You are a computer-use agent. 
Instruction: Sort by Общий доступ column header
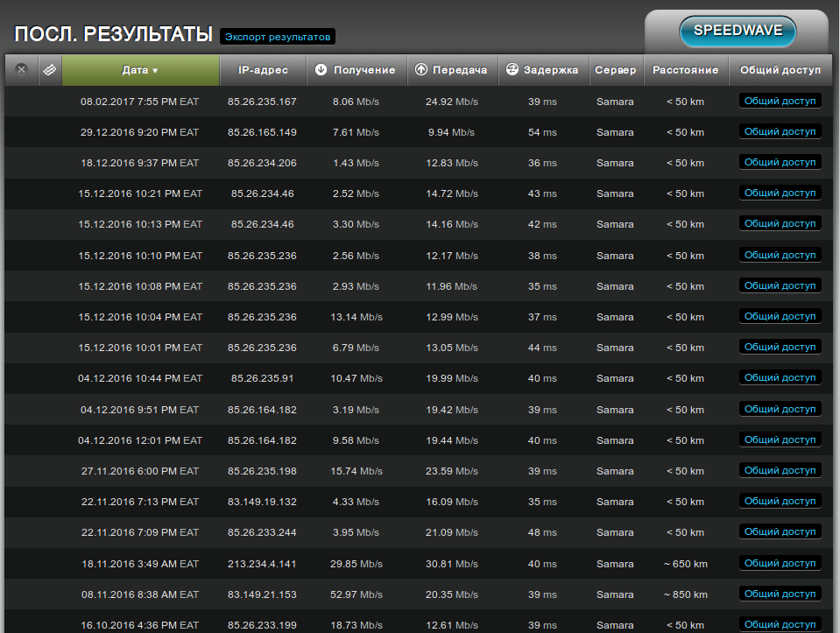coord(780,70)
